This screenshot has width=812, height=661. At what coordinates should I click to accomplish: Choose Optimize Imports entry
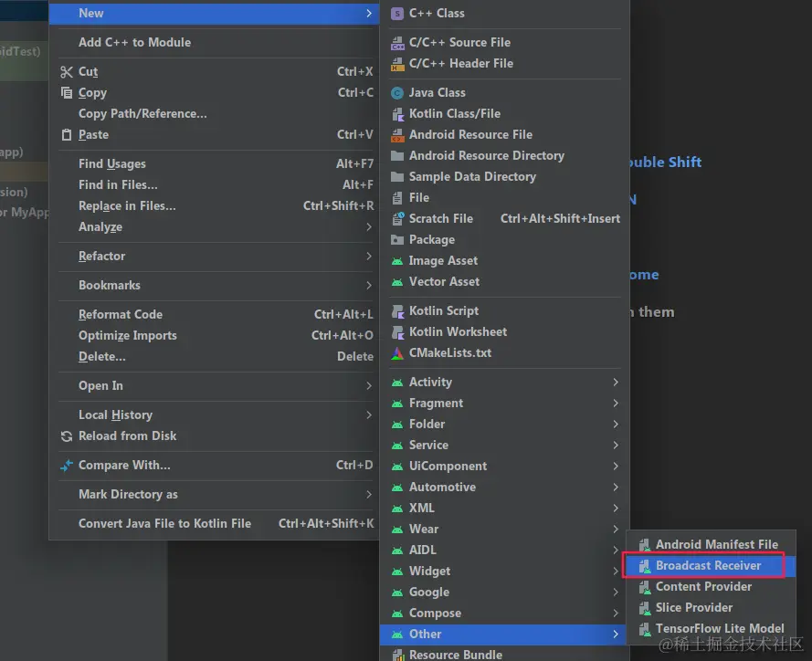(215, 336)
